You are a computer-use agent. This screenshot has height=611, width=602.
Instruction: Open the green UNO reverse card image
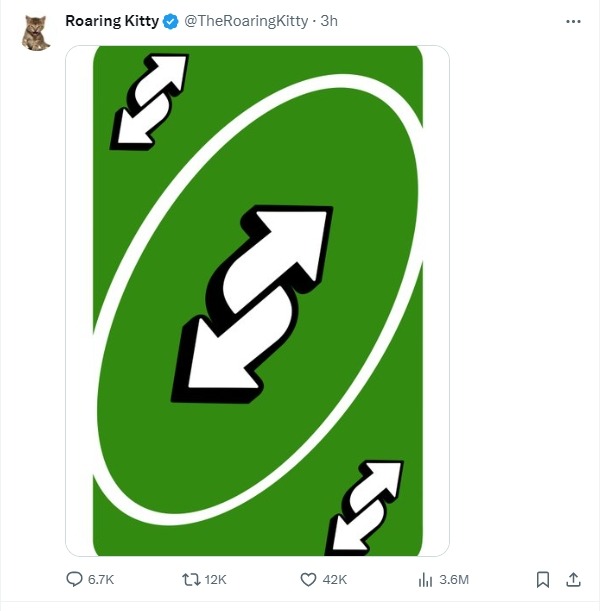257,300
